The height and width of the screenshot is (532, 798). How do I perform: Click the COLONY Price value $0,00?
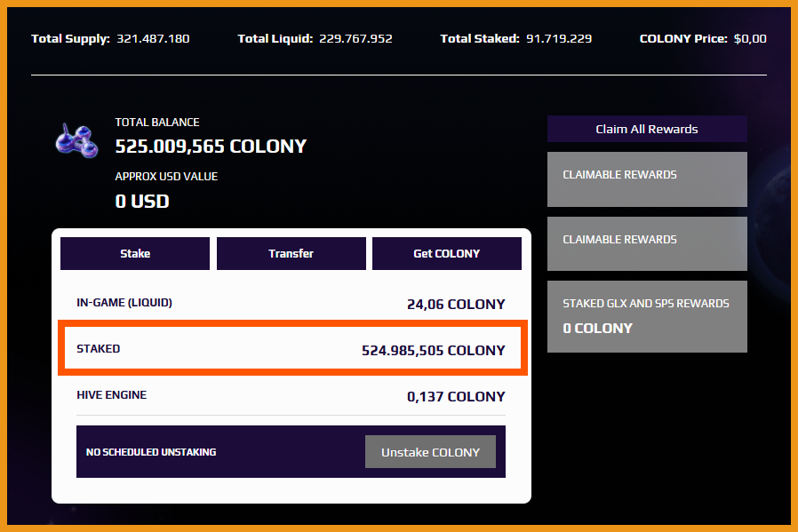point(750,39)
